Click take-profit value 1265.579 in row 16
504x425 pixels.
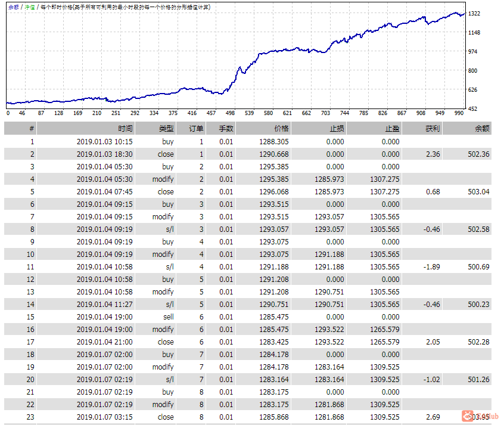384,330
